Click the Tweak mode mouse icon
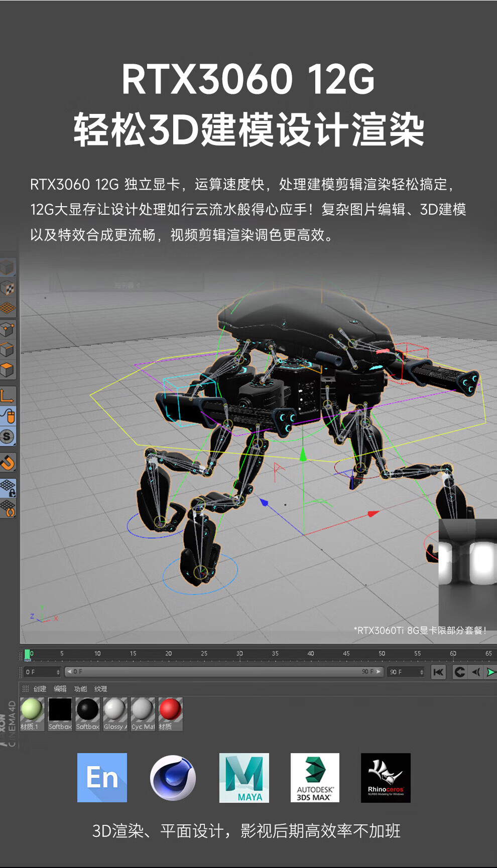497x868 pixels. (8, 416)
